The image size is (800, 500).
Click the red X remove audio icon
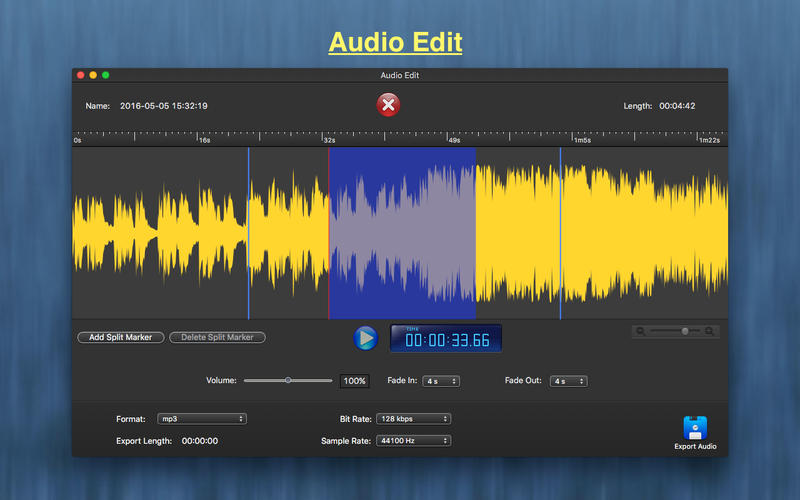388,105
